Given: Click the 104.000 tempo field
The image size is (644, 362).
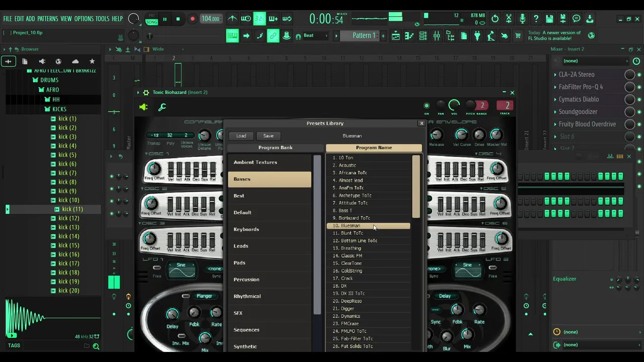Looking at the screenshot, I should coord(210,19).
